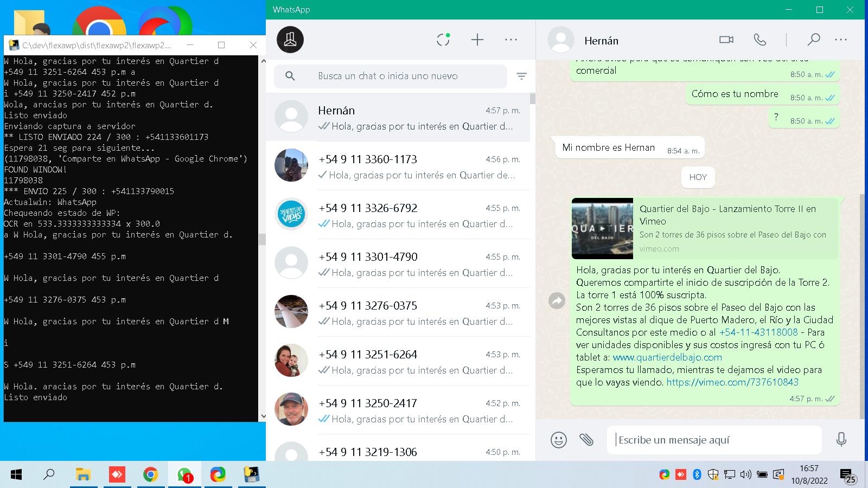This screenshot has width=868, height=488.
Task: Click the chat search input field
Action: (x=391, y=76)
